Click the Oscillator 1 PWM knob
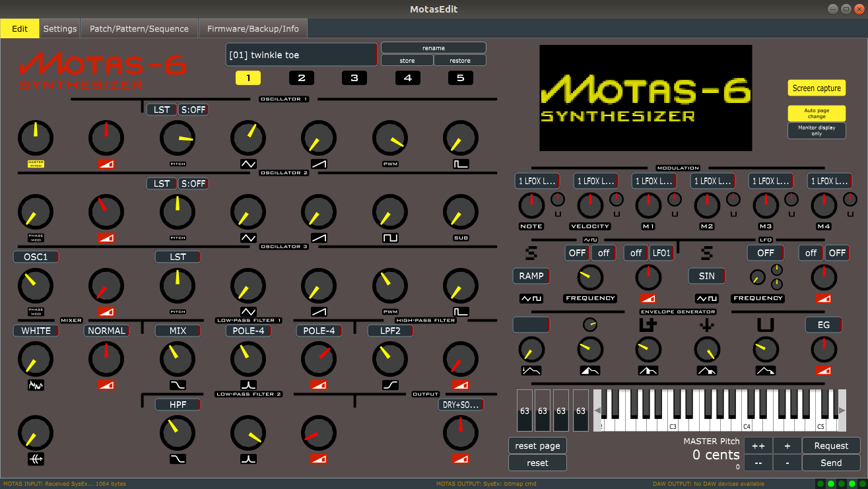 tap(390, 139)
